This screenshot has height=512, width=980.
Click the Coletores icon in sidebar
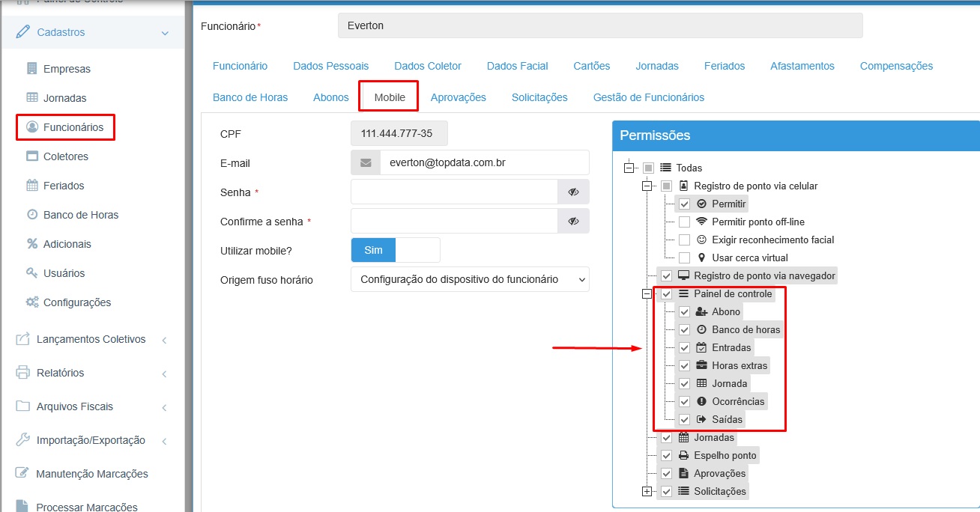click(x=32, y=156)
